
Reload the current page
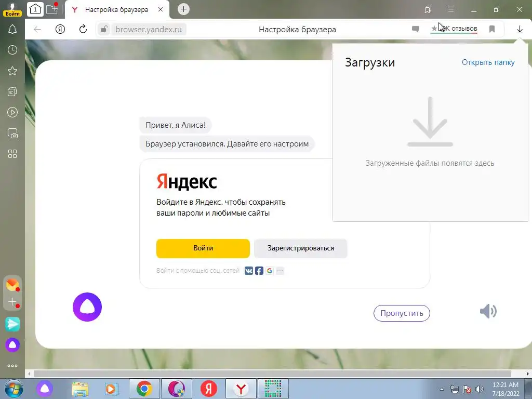83,29
